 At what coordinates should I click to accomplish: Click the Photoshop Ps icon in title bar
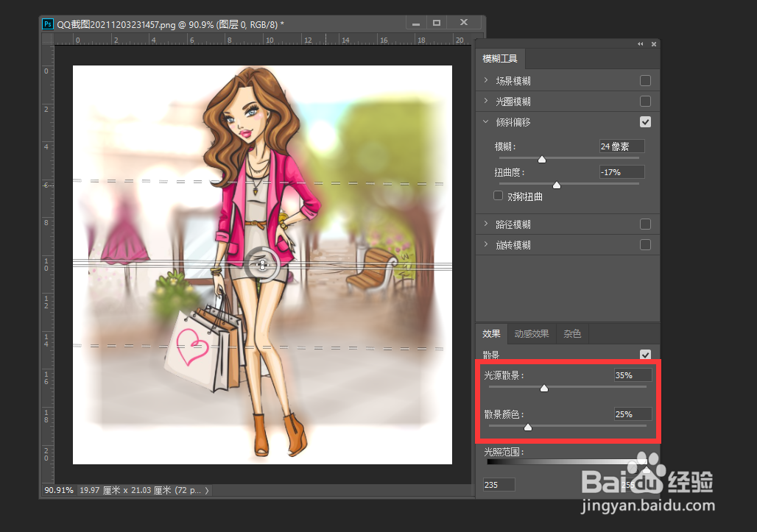point(48,24)
